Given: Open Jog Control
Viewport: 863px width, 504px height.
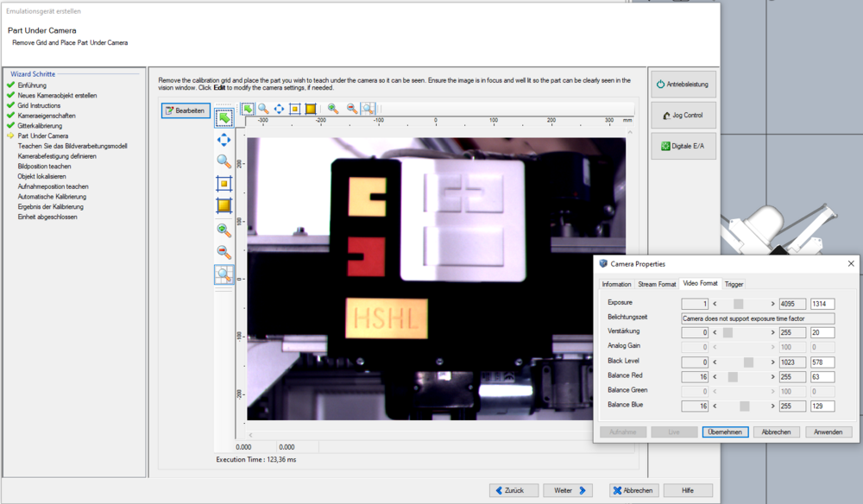Looking at the screenshot, I should 683,115.
